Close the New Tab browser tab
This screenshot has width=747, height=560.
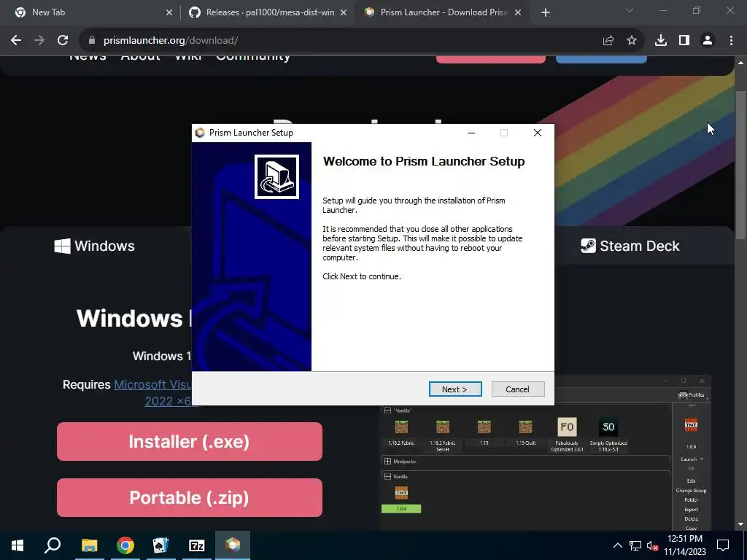[169, 13]
